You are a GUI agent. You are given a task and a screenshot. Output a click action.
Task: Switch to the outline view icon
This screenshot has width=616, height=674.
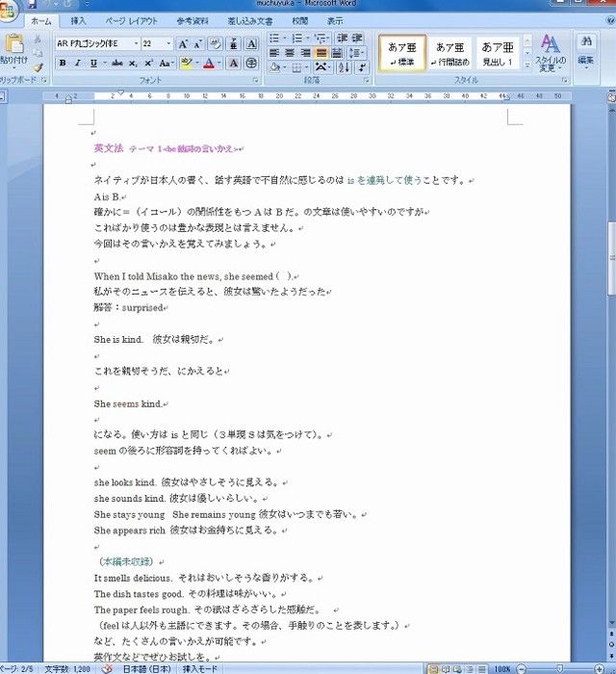[x=470, y=669]
